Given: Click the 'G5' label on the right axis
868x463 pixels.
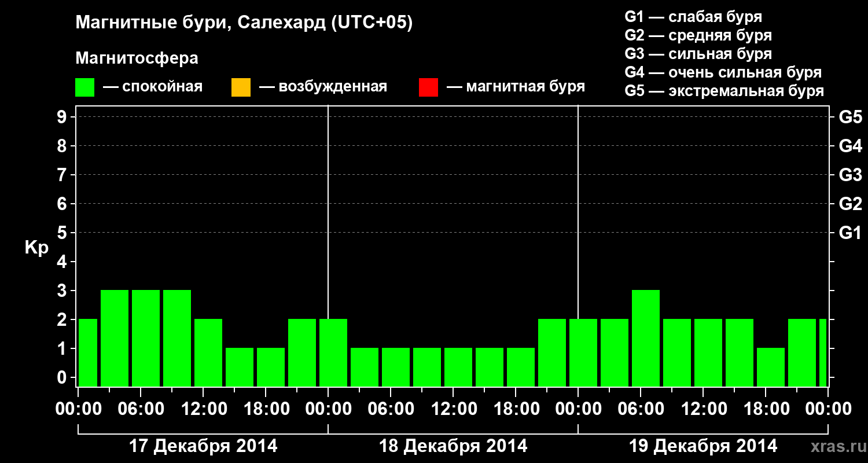Looking at the screenshot, I should (851, 117).
